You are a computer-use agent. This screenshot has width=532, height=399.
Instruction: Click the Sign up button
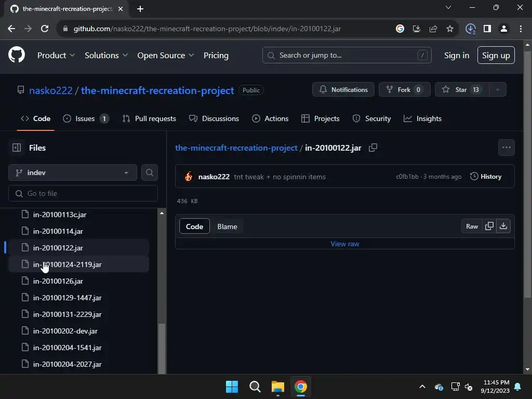click(x=496, y=55)
